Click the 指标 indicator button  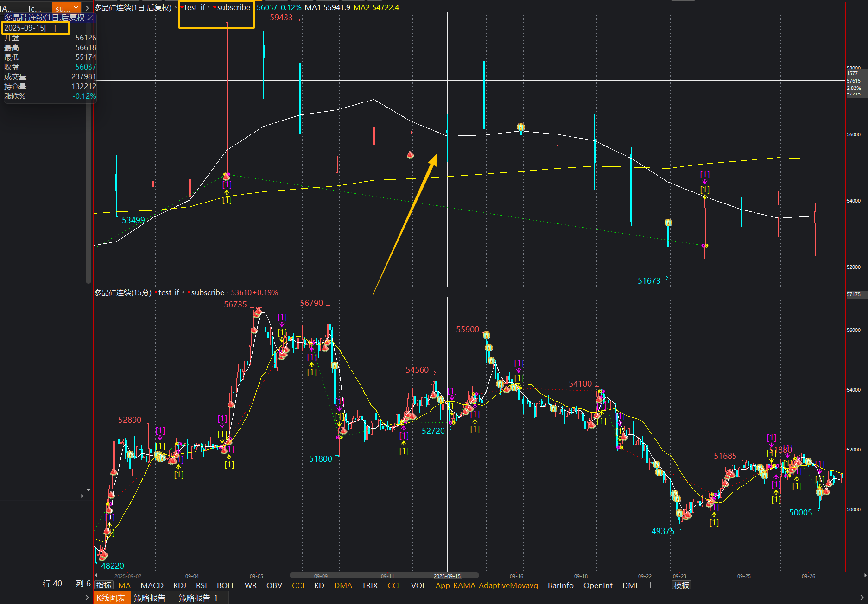click(104, 585)
